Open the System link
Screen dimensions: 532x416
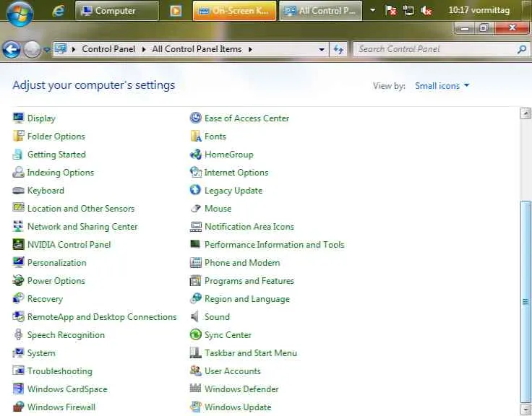pyautogui.click(x=41, y=353)
